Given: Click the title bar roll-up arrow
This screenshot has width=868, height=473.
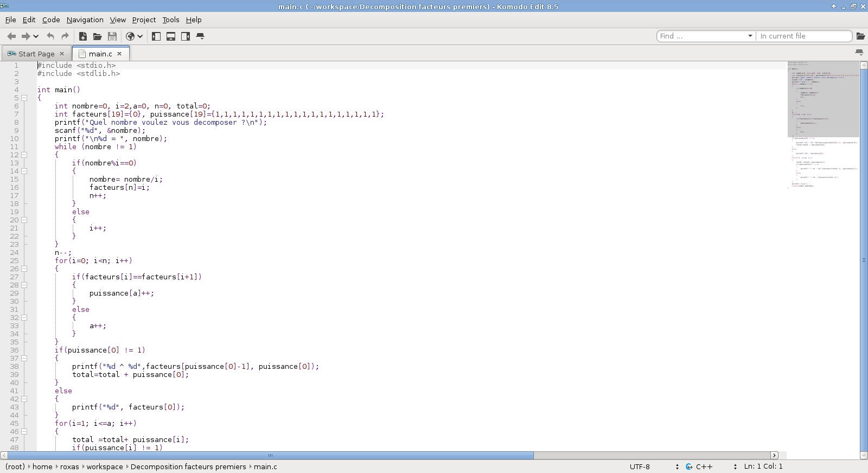Looking at the screenshot, I should point(833,7).
